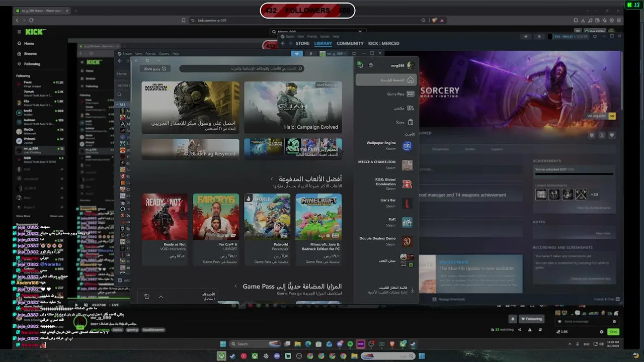644x362 pixels.
Task: Click +33 locked achievements in Steam
Action: [x=594, y=195]
